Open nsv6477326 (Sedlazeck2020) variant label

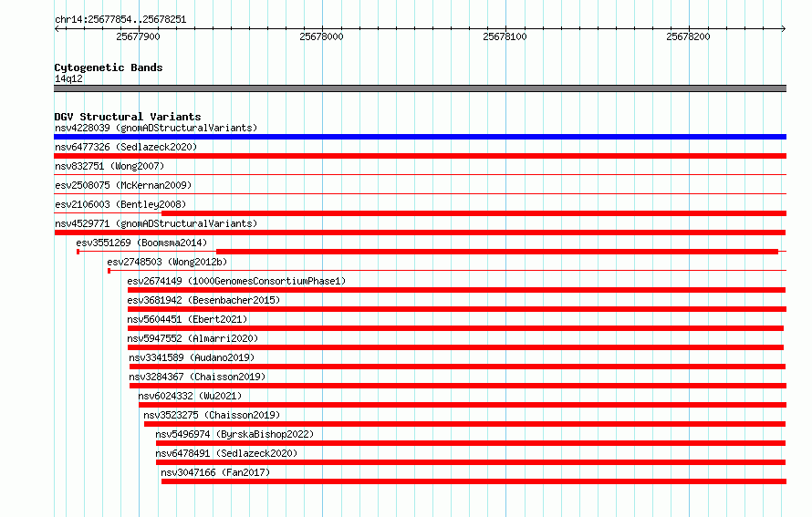[126, 147]
